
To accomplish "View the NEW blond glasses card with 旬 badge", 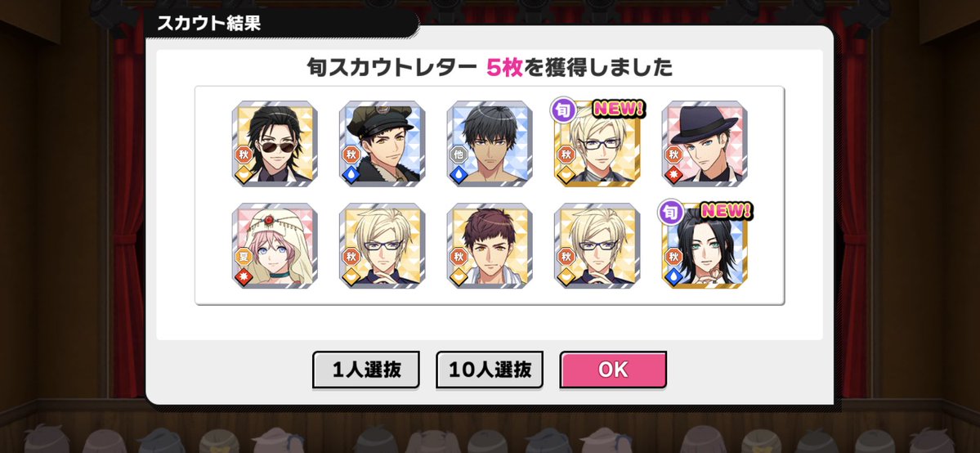I will pyautogui.click(x=597, y=143).
